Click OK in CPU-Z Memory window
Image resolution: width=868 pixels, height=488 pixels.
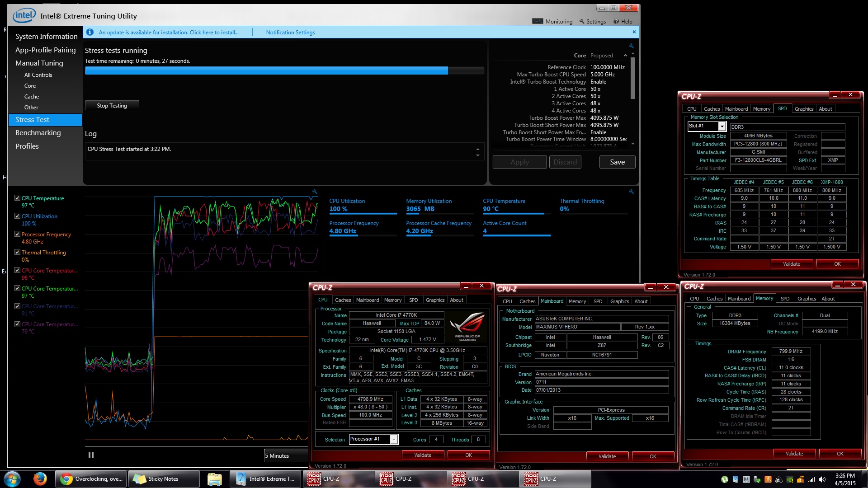pos(840,454)
